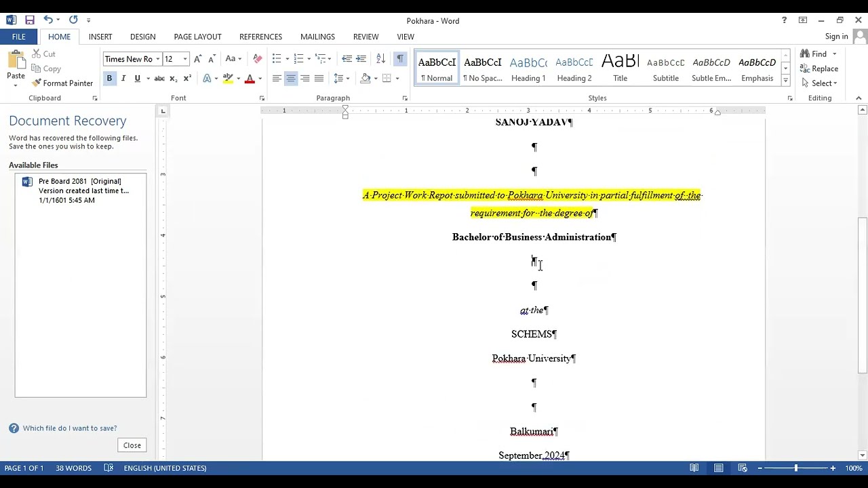
Task: Toggle bullet list formatting
Action: tap(277, 59)
